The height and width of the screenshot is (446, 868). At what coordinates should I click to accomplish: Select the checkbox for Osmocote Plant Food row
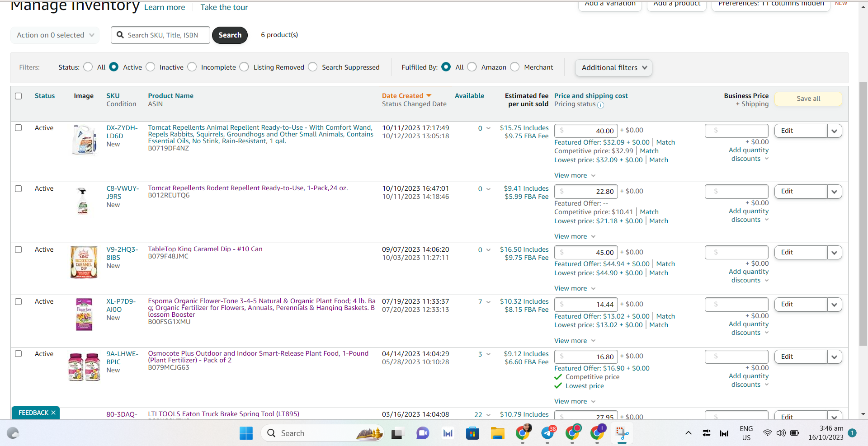point(19,354)
